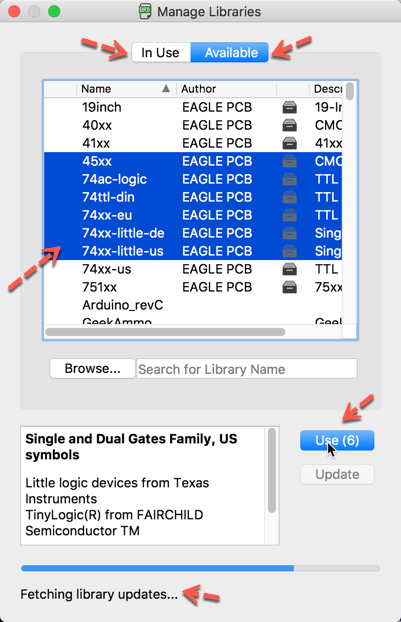The width and height of the screenshot is (401, 622).
Task: Switch to the In Use tab
Action: pos(161,52)
